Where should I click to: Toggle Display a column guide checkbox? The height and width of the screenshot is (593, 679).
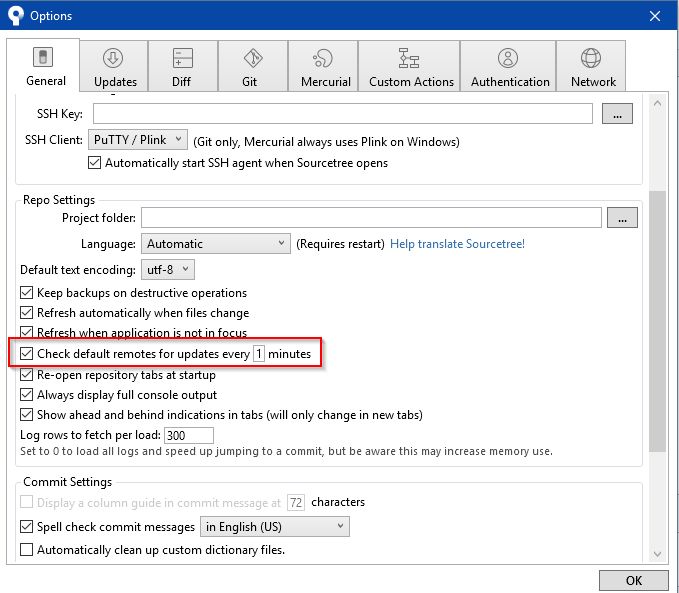[x=26, y=502]
